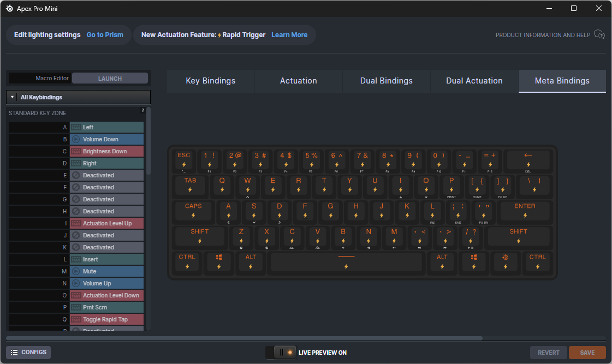Click the left SHIFT key
612x364 pixels.
pos(199,236)
